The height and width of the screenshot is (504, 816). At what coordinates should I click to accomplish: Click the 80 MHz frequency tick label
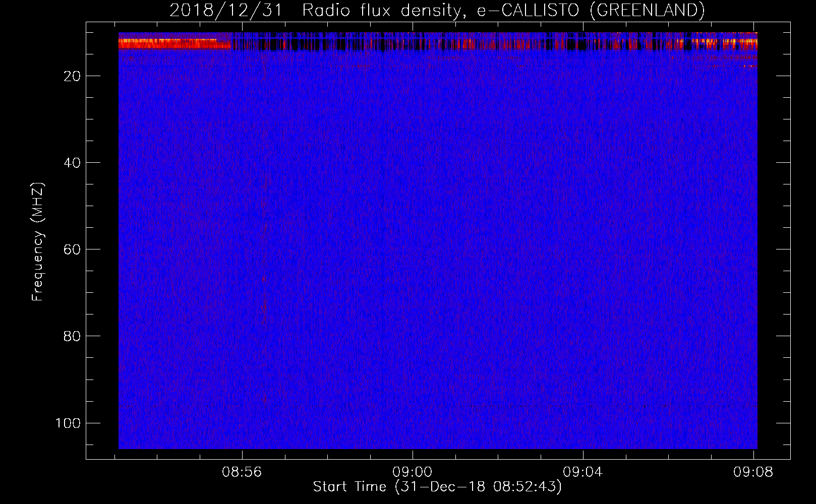pyautogui.click(x=72, y=336)
